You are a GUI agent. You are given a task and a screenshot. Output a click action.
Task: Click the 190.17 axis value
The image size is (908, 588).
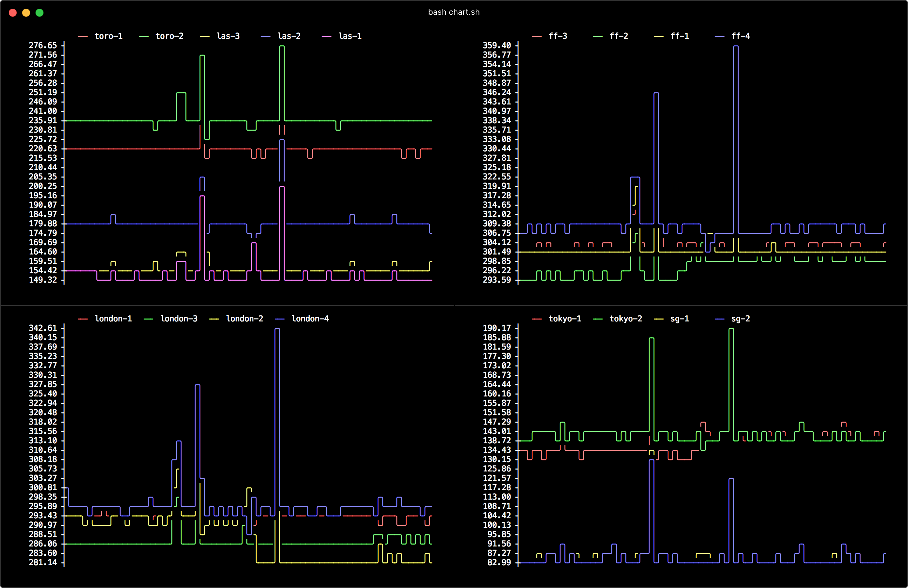[497, 328]
